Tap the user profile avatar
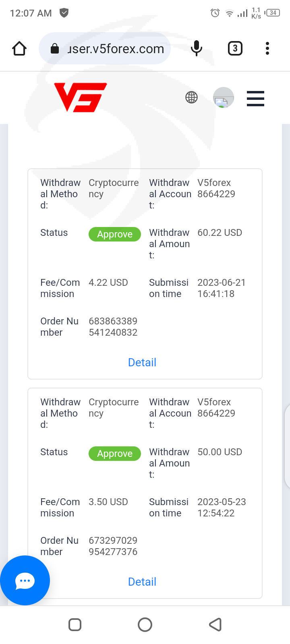The image size is (290, 644). click(x=223, y=98)
